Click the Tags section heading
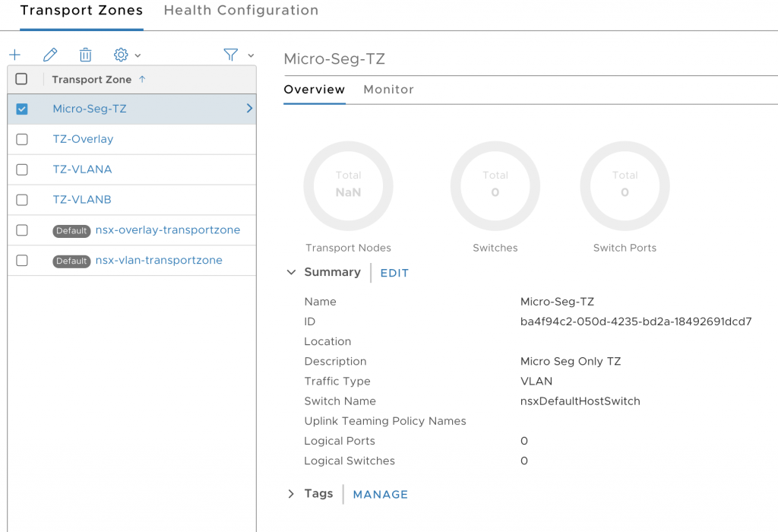Viewport: 778px width, 532px height. click(x=318, y=493)
